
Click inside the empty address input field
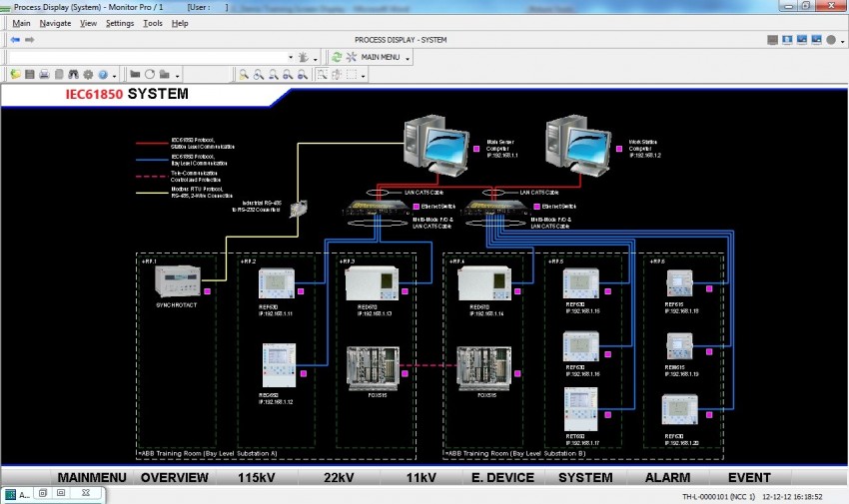pyautogui.click(x=147, y=57)
